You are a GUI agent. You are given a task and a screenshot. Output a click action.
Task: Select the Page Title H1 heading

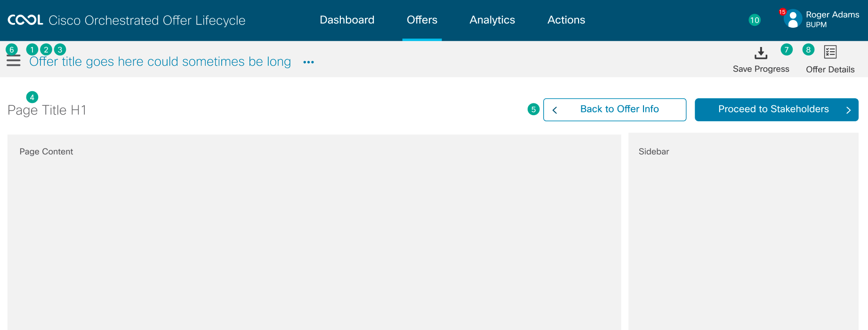coord(47,110)
